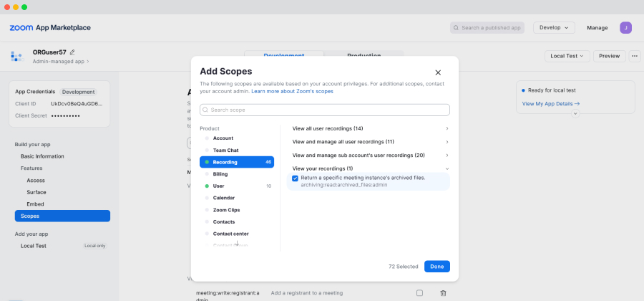This screenshot has width=644, height=301.
Task: Open the Admin-managed app chevron link
Action: tap(61, 61)
